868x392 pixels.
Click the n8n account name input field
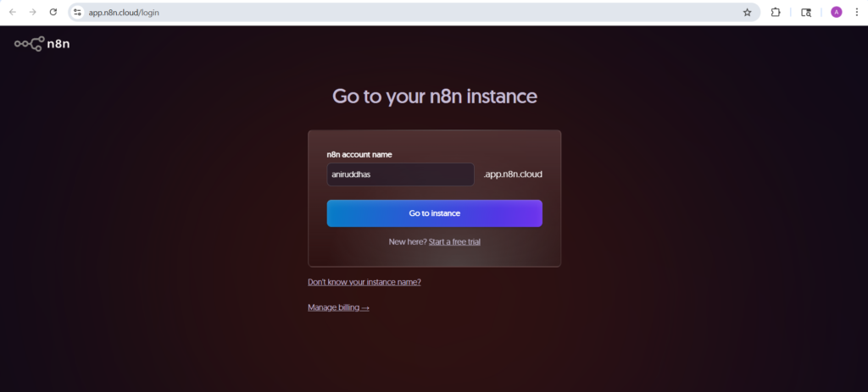[400, 174]
